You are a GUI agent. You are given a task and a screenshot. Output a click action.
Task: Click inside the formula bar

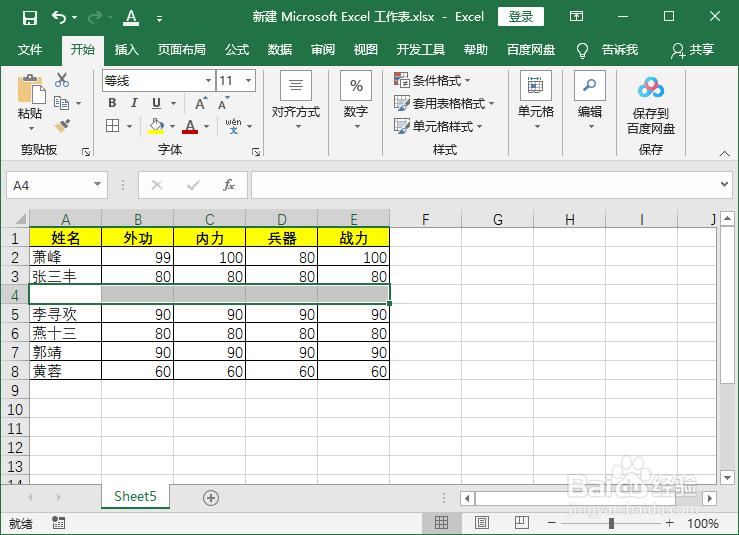[x=483, y=185]
